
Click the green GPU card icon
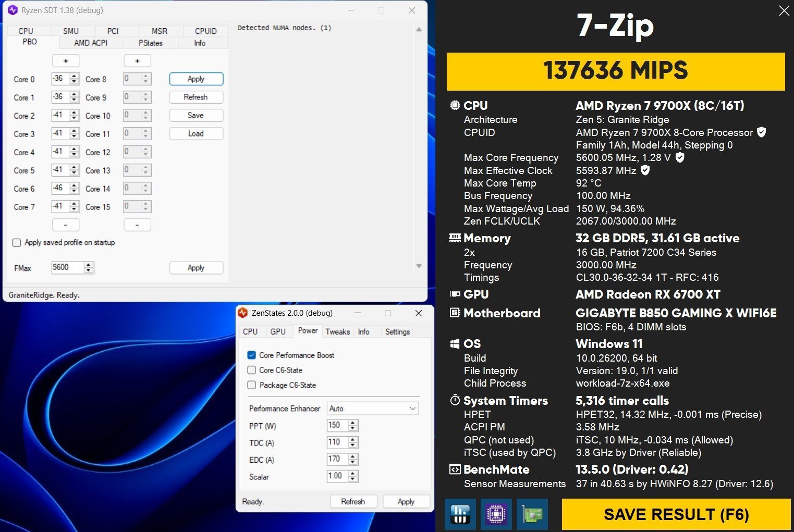point(532,514)
